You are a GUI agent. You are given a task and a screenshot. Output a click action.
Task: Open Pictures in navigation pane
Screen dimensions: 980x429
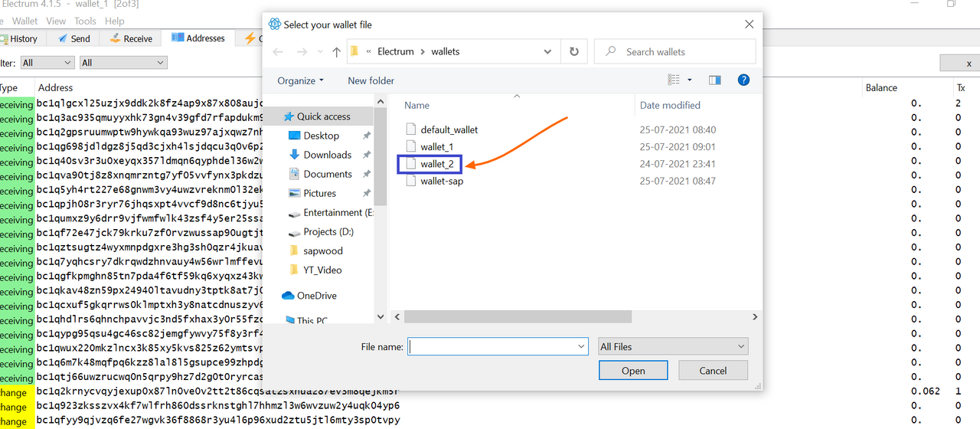[319, 193]
